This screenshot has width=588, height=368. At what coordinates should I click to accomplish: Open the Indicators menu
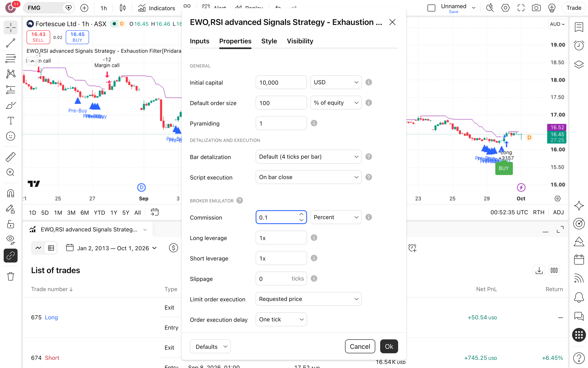[x=156, y=8]
